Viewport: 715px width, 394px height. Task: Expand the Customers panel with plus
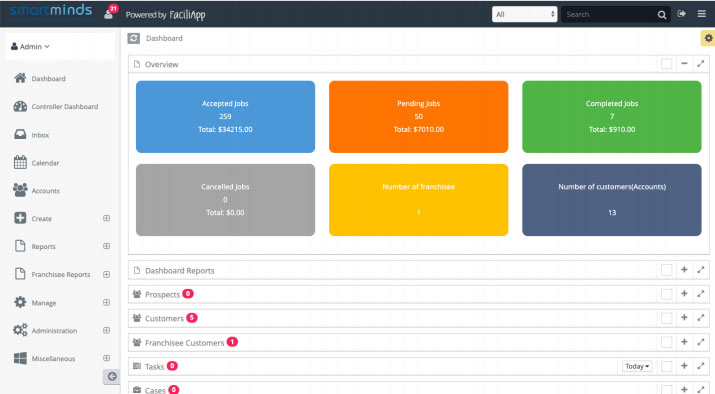coord(684,317)
